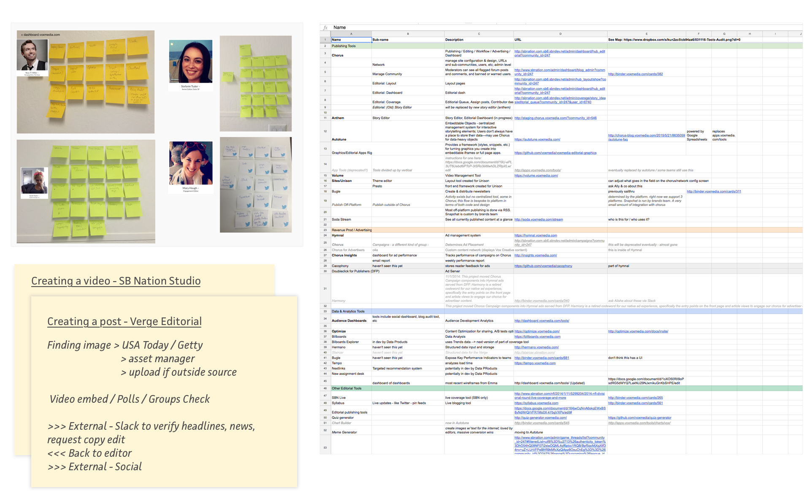Select the 'Sites/Unison' name cell
The width and height of the screenshot is (812, 504).
351,181
